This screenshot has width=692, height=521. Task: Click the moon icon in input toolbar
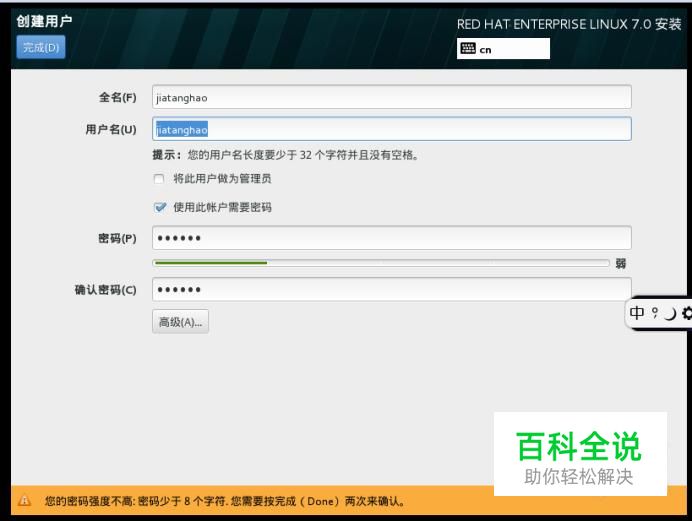pyautogui.click(x=670, y=314)
